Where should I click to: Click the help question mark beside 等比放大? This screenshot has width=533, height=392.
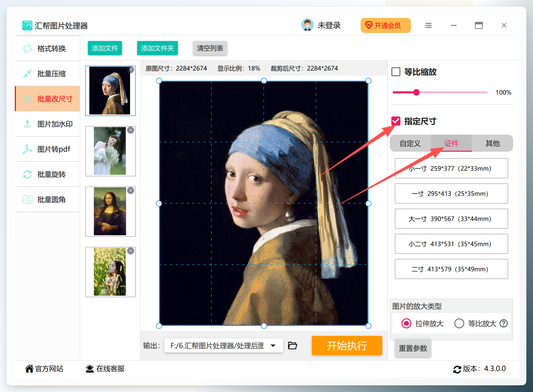coord(503,323)
